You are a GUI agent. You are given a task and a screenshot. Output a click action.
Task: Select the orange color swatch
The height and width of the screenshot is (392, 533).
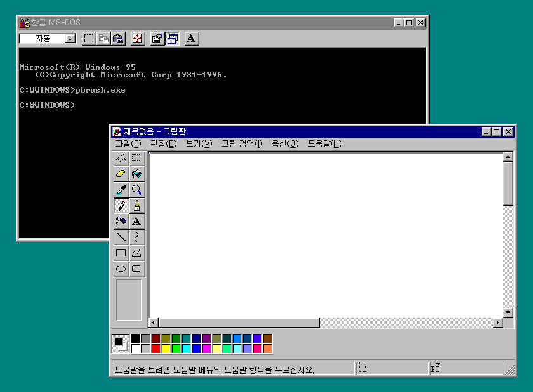(x=268, y=348)
